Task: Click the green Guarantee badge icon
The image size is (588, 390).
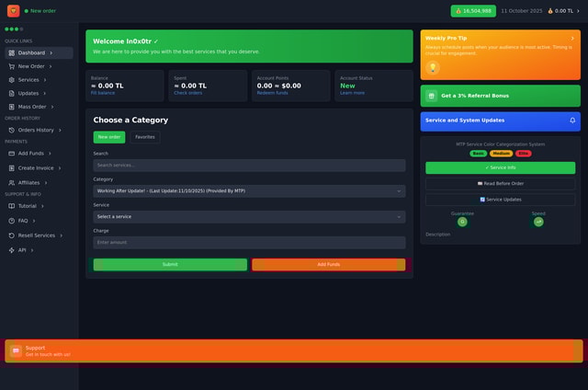Action: click(x=462, y=222)
